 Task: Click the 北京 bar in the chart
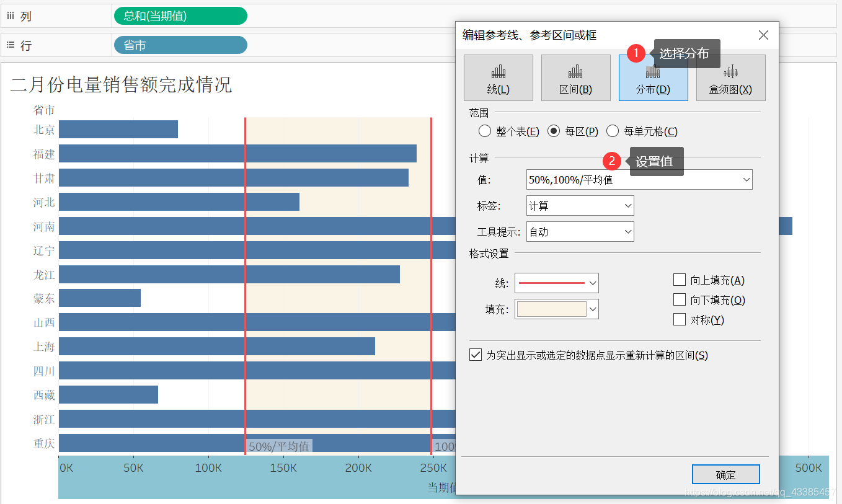coord(118,130)
